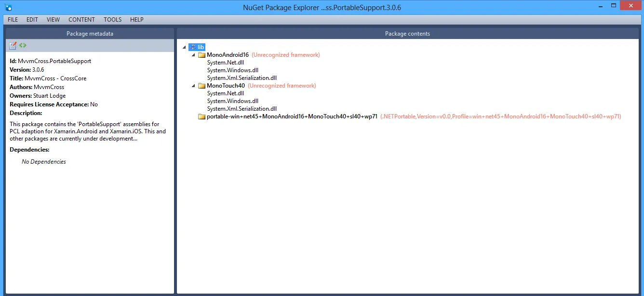Select System.Windows.dll under MonoAndroid16

[233, 70]
